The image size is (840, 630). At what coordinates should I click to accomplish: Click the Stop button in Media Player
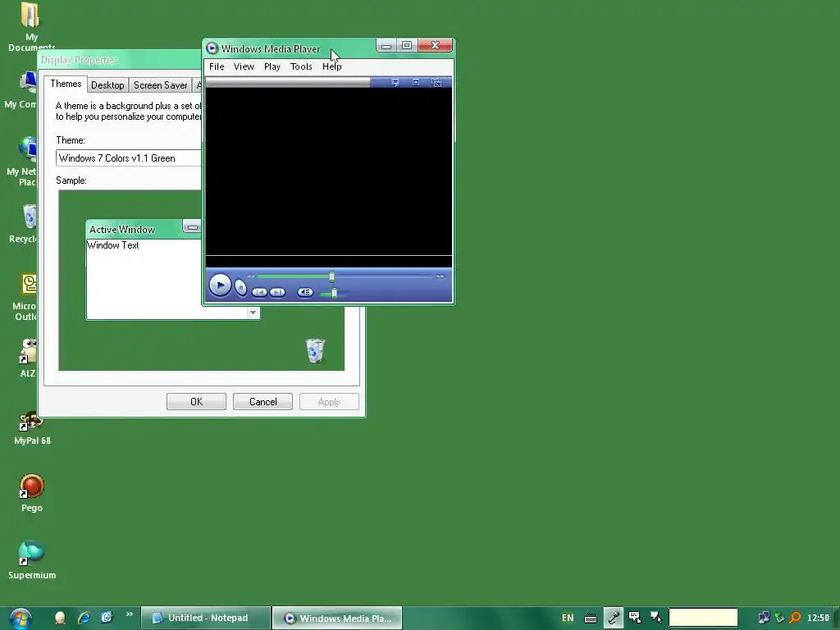(x=241, y=288)
